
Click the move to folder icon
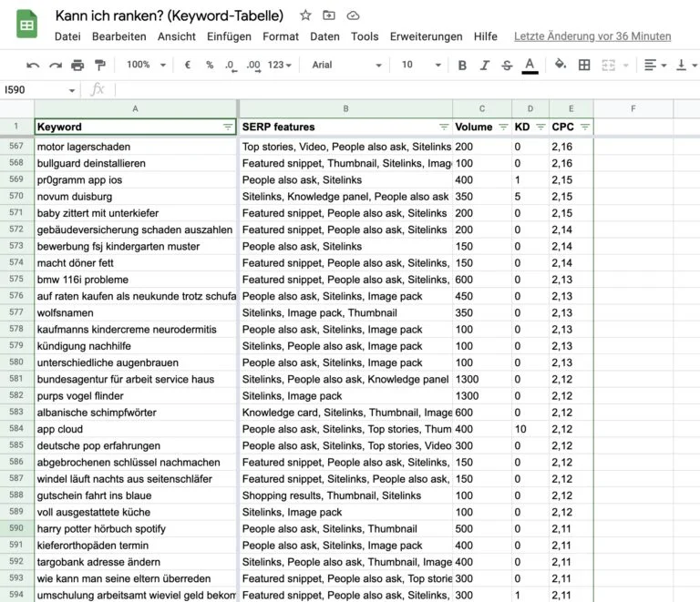(329, 15)
